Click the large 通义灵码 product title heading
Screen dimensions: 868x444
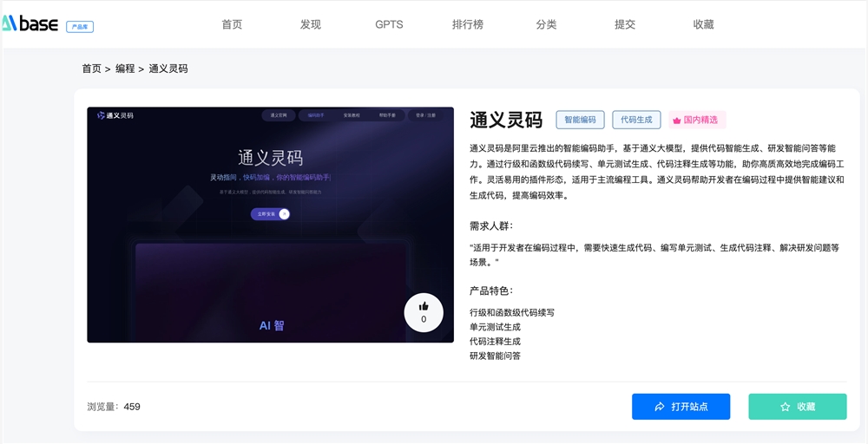[506, 120]
